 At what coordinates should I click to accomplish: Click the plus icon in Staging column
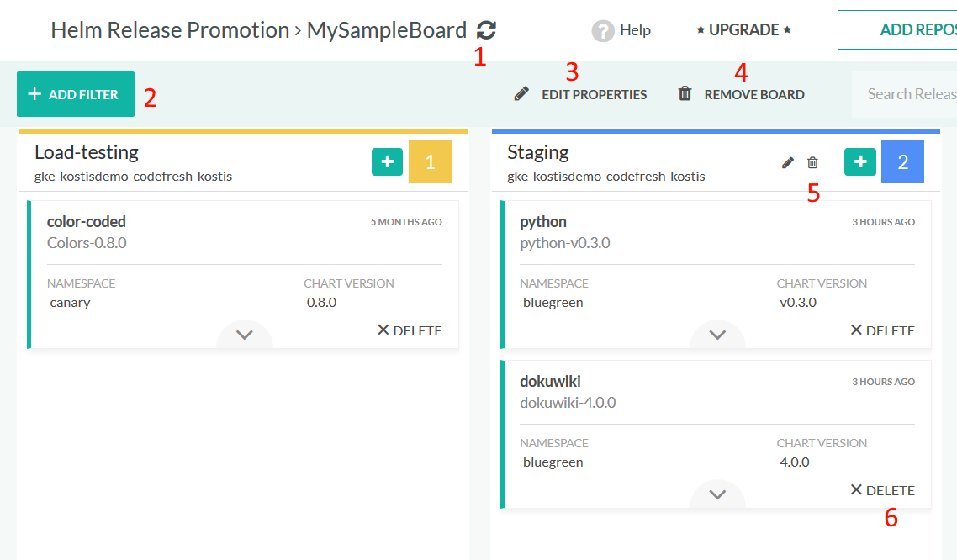[x=860, y=162]
